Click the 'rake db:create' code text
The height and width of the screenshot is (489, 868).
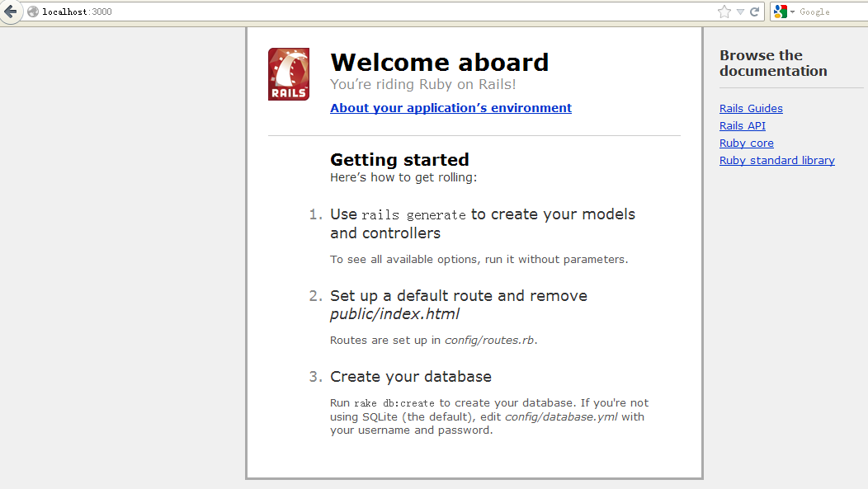pyautogui.click(x=394, y=403)
